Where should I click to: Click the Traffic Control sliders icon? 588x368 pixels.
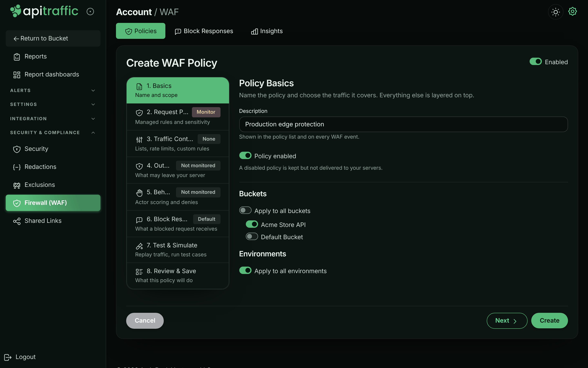coord(139,139)
